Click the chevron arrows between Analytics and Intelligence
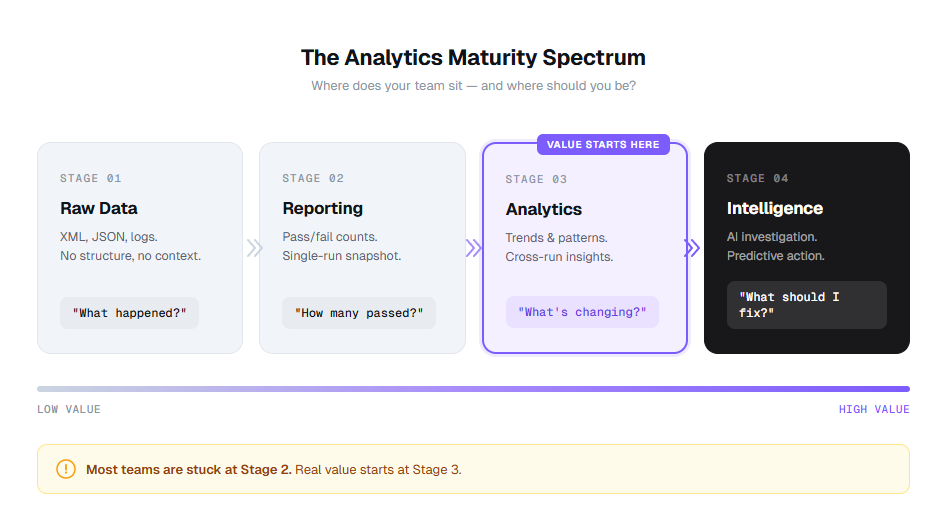Image resolution: width=945 pixels, height=525 pixels. (692, 248)
